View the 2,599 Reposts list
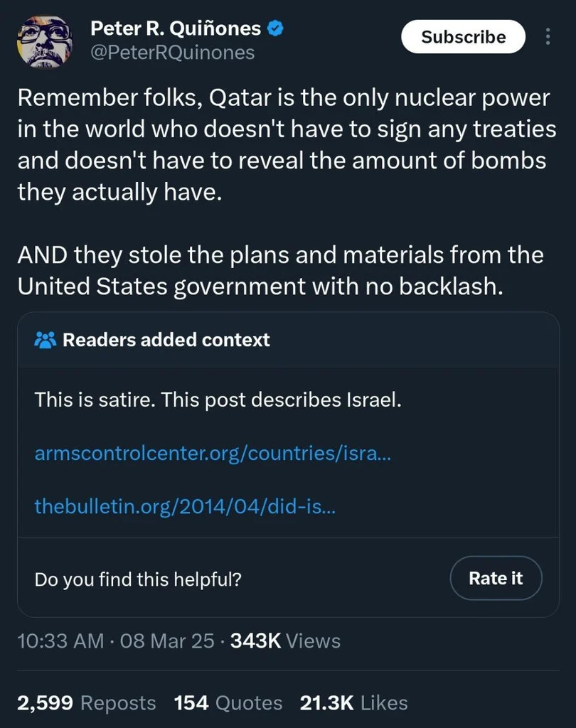The image size is (576, 728). click(86, 703)
